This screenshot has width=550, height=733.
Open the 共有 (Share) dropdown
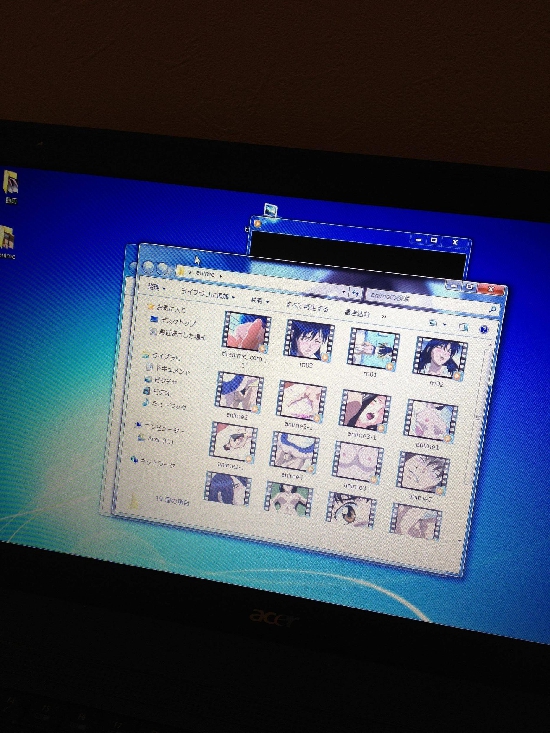[260, 301]
